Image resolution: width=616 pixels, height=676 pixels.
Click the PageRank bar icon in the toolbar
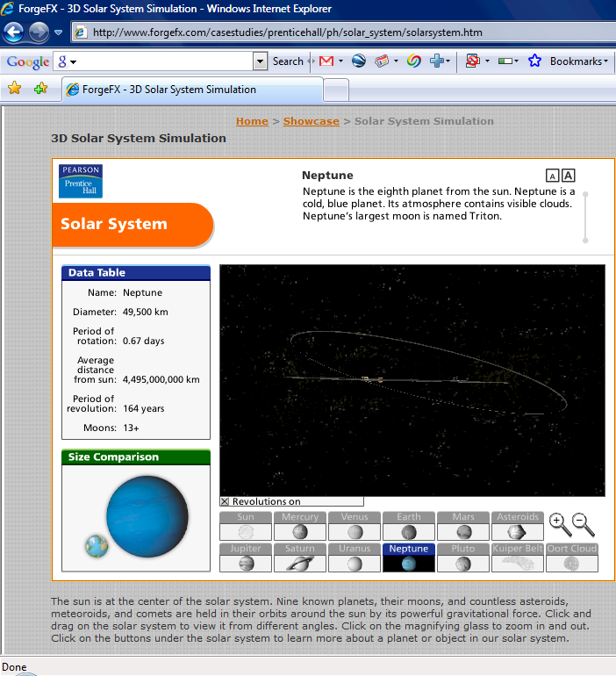click(x=505, y=61)
